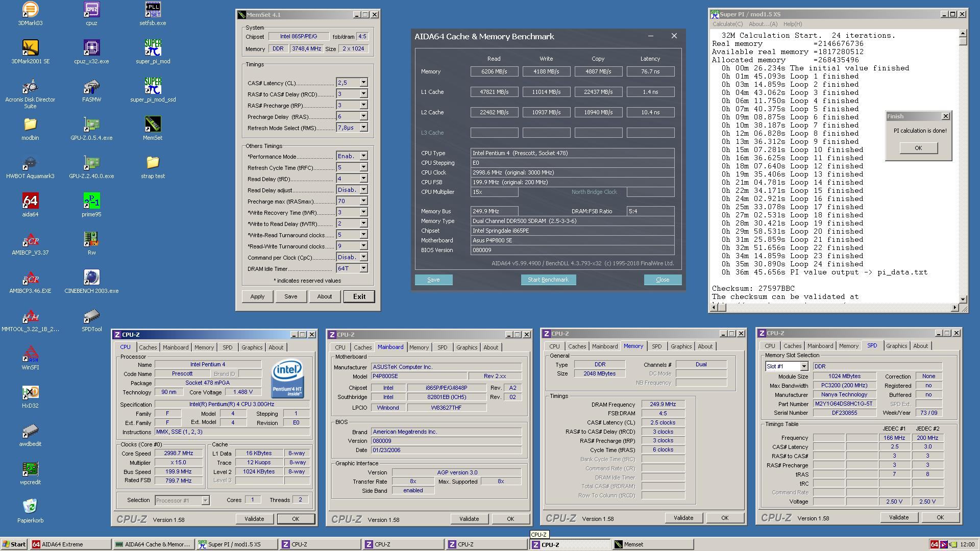Open awdbedit desktop icon

pos(30,434)
